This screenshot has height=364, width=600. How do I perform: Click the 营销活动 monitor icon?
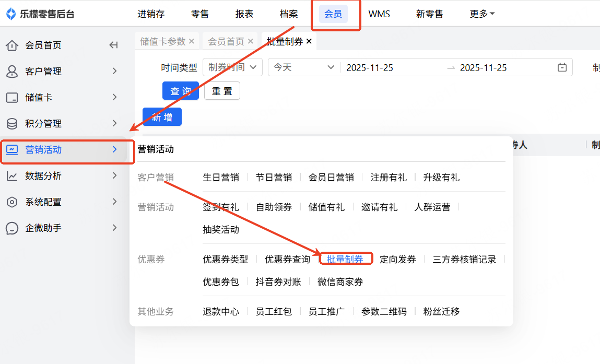(x=12, y=150)
